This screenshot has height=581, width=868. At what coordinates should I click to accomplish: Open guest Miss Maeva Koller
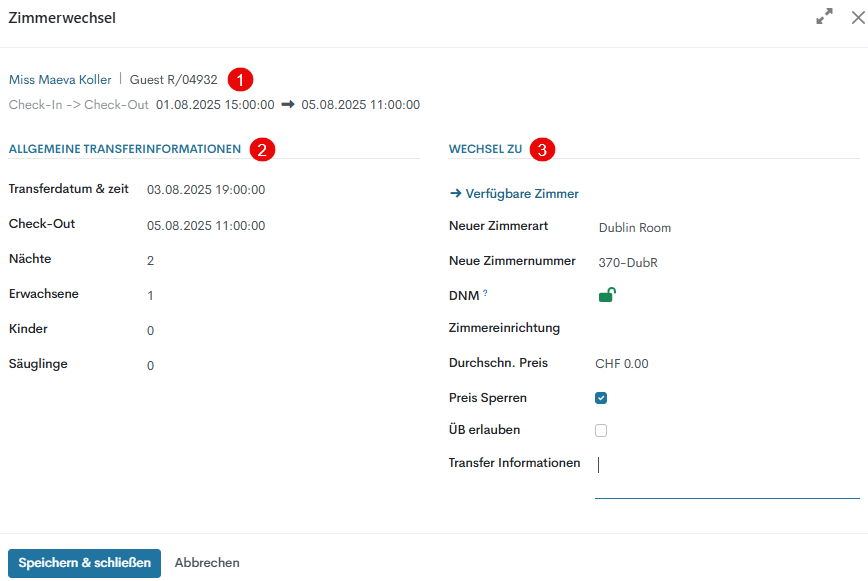60,80
